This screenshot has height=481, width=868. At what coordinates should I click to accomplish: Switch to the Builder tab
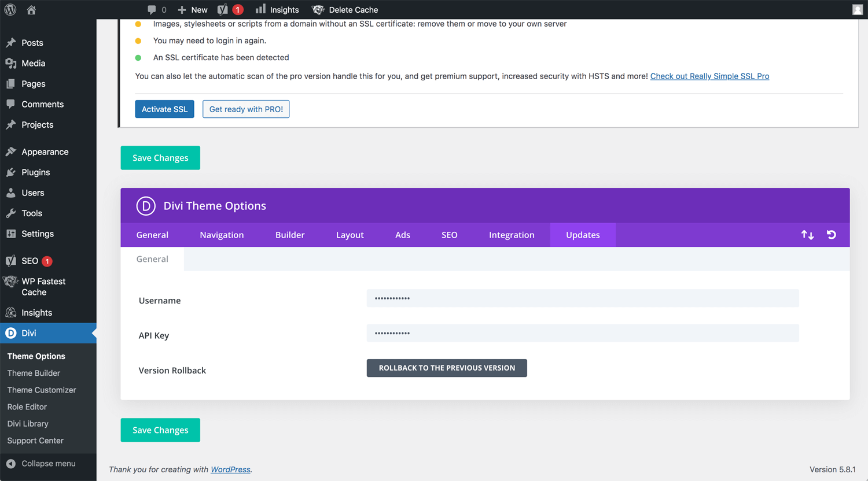point(290,235)
